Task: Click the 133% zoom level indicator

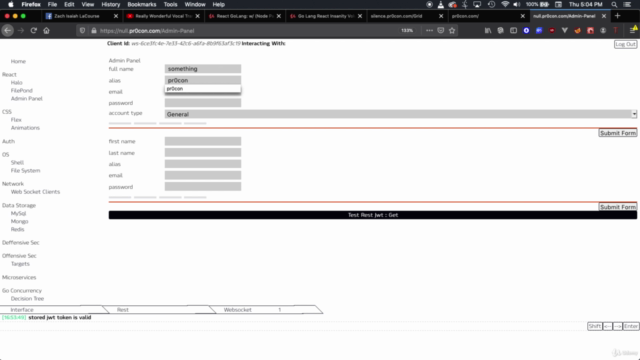Action: pyautogui.click(x=407, y=31)
